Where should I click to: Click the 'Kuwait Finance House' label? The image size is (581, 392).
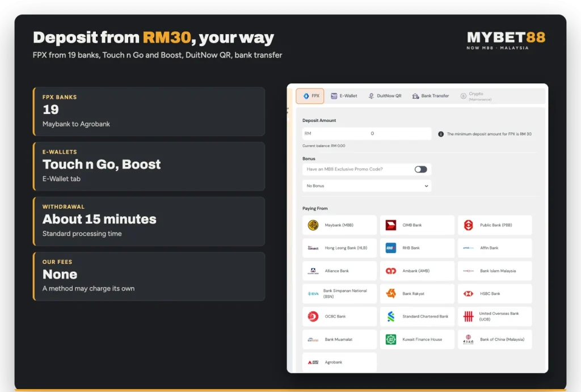pyautogui.click(x=422, y=339)
